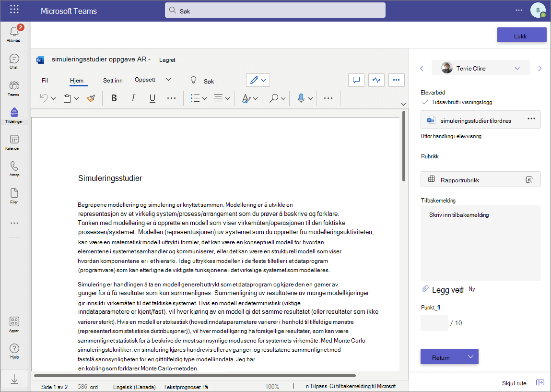Click the Lukk button
Screen dimensions: 551x392
point(521,36)
